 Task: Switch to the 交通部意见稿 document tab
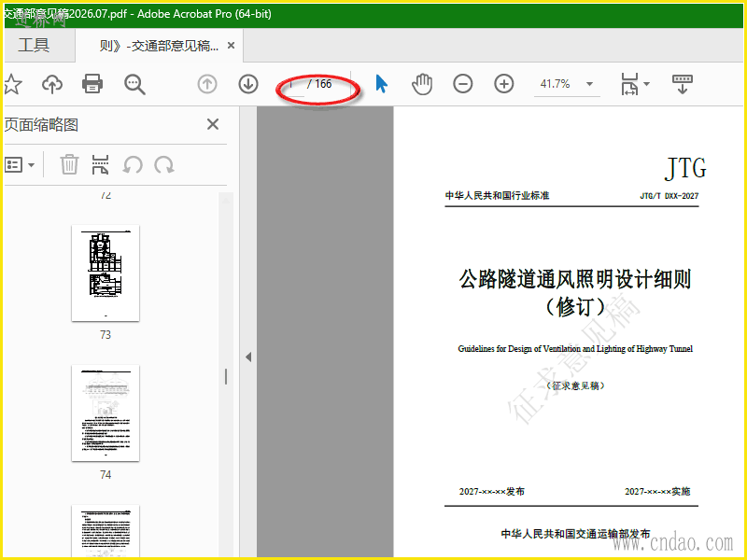click(159, 46)
